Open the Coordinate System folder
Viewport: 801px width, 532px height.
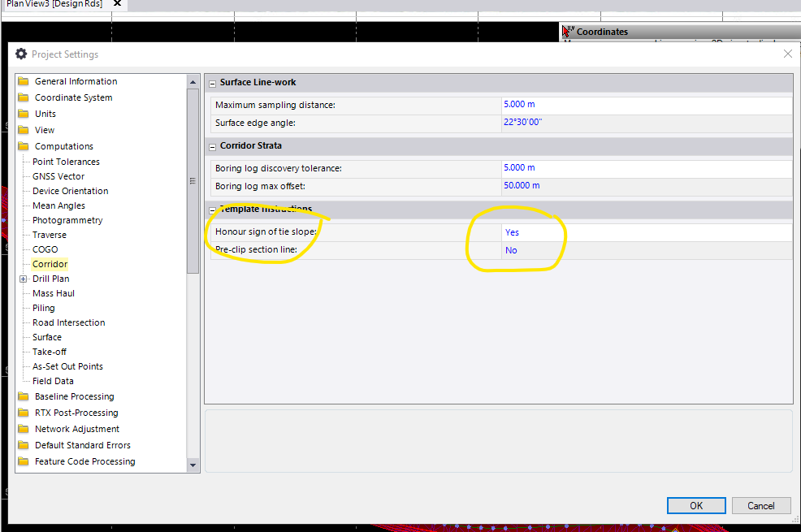(x=73, y=97)
